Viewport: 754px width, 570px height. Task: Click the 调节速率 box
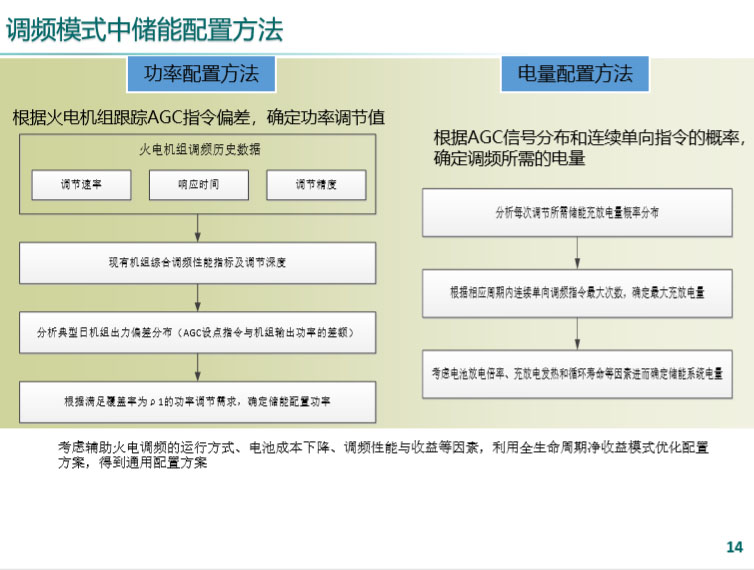tap(81, 185)
